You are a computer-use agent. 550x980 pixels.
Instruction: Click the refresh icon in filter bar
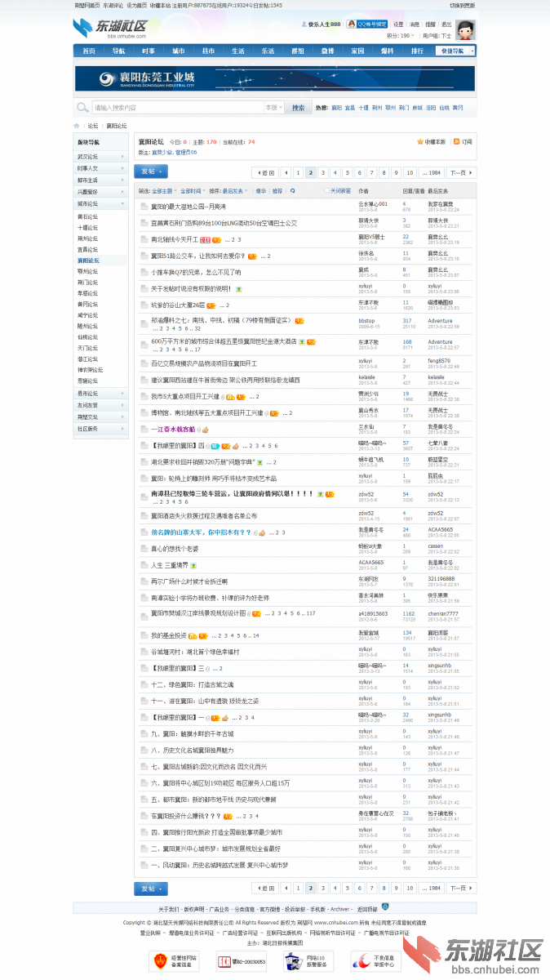(291, 190)
